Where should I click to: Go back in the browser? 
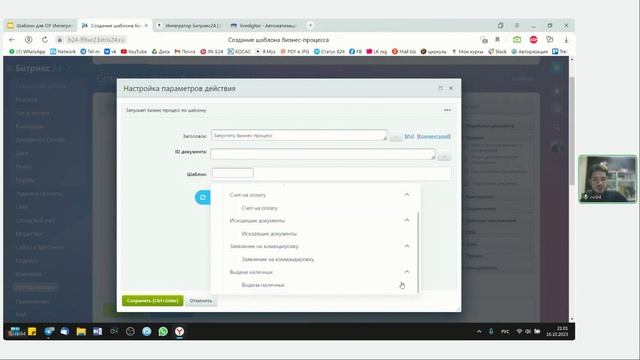(x=12, y=40)
